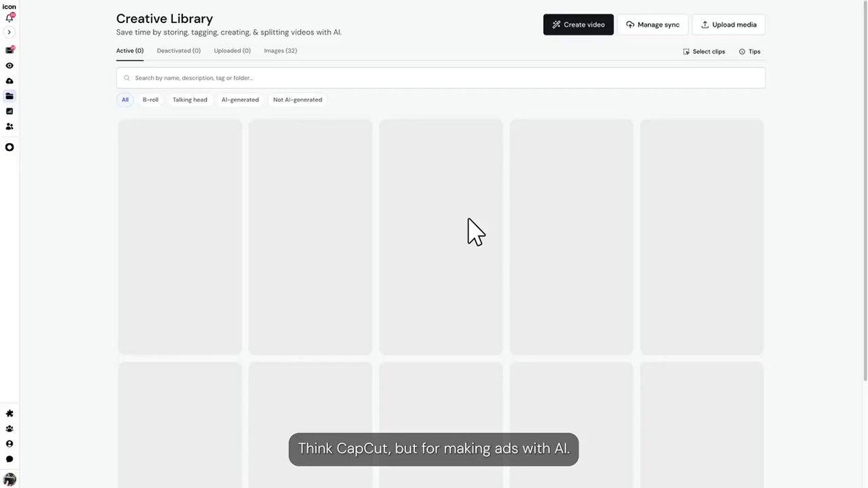The width and height of the screenshot is (868, 488).
Task: Open the inbox icon with red badge
Action: coord(9,50)
